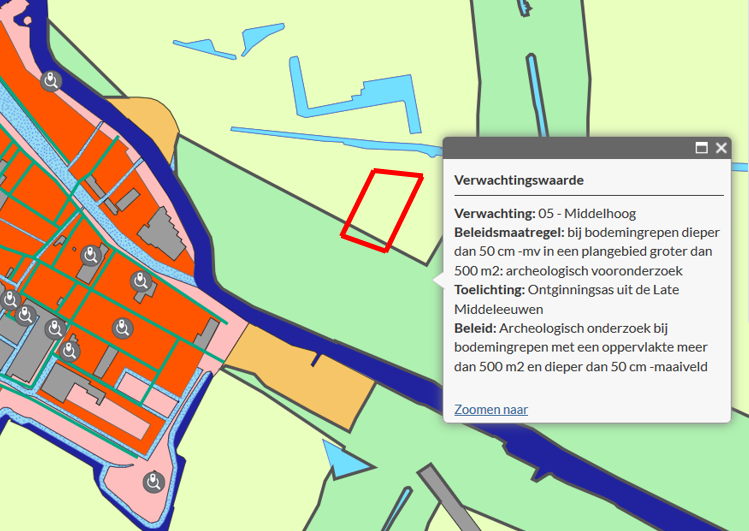Open the magnifier marker at the town's northern tip

point(51,81)
